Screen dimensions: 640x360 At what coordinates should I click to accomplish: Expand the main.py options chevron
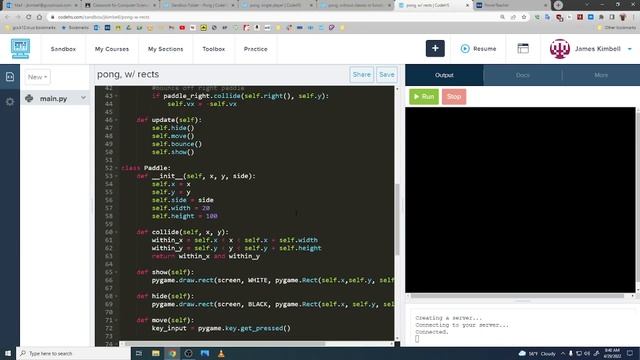[83, 98]
